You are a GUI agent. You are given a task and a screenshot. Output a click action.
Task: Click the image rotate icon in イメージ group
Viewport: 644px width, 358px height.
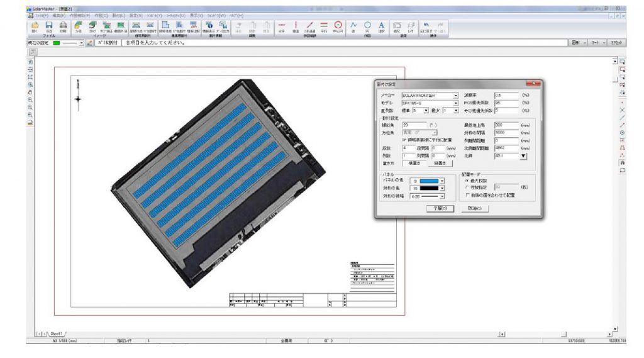click(92, 26)
